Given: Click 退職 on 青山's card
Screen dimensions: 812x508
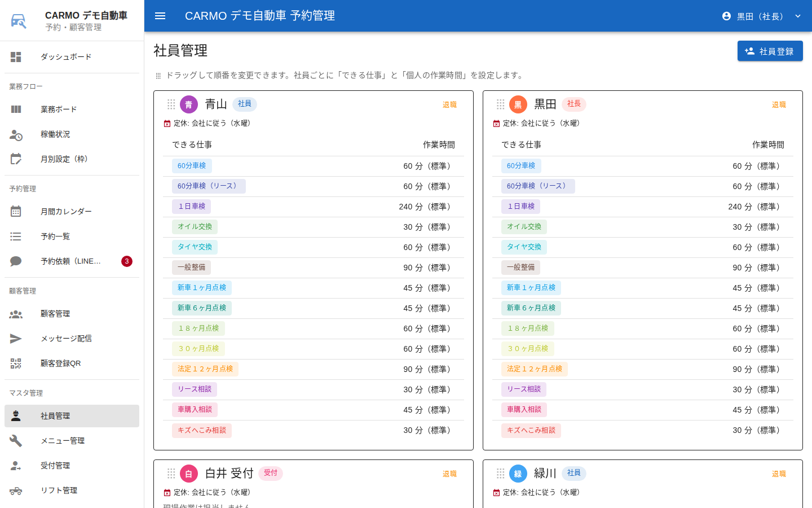Looking at the screenshot, I should click(449, 105).
